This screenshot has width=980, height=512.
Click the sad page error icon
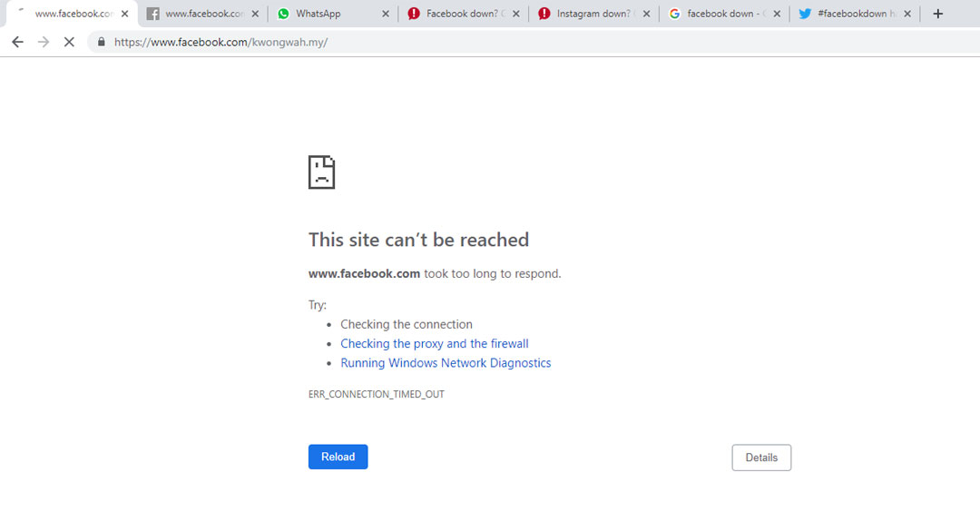point(322,172)
